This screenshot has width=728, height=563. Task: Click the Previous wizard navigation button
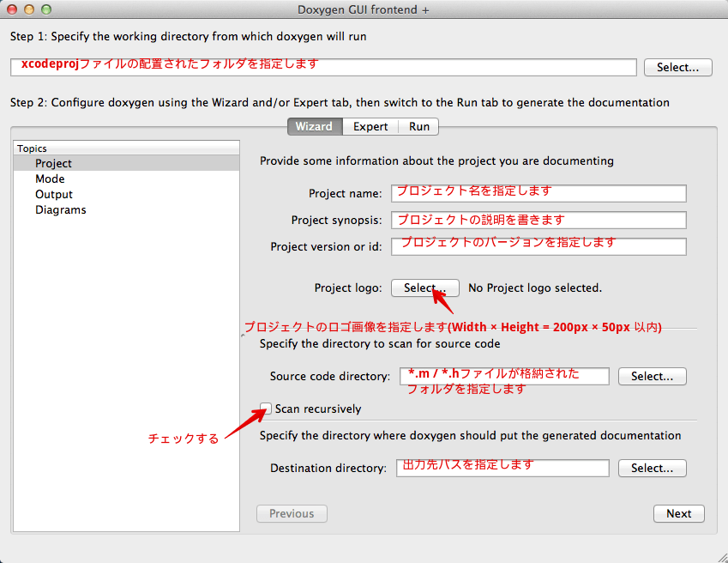292,513
